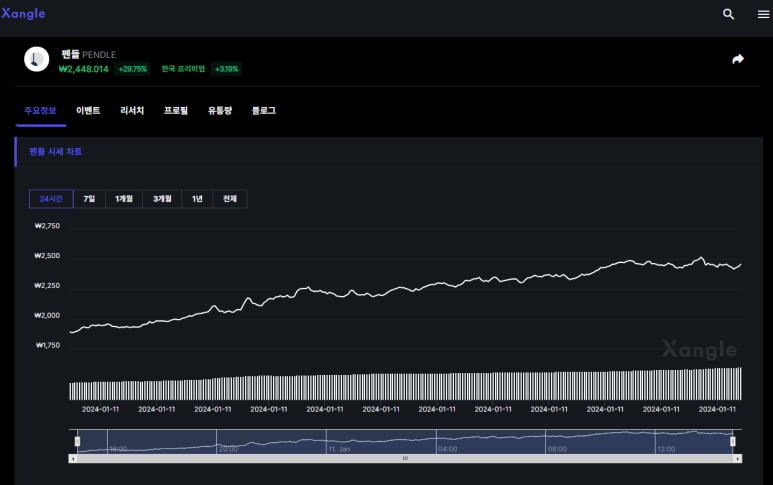The width and height of the screenshot is (773, 485).
Task: Click the 04:00 navigator time marker
Action: tap(448, 449)
